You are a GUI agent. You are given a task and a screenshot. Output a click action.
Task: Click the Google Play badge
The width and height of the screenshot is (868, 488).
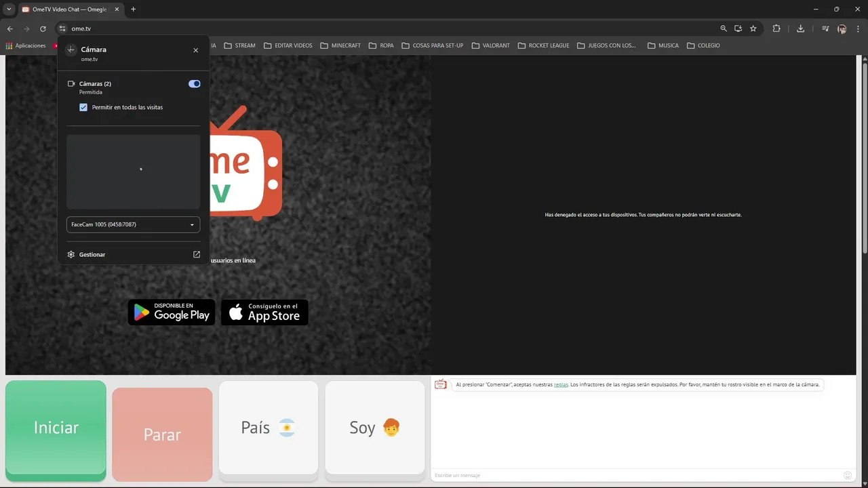click(x=172, y=312)
